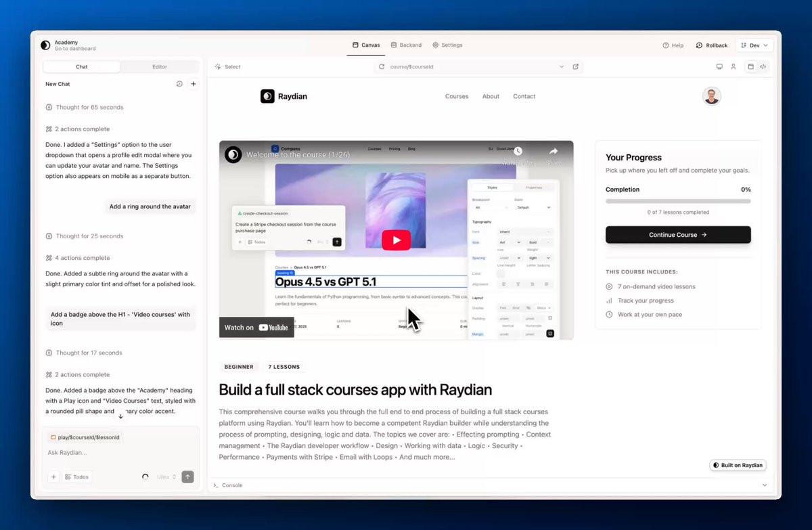Click scroll-to-bottom arrow in chat
The image size is (812, 530).
point(120,416)
